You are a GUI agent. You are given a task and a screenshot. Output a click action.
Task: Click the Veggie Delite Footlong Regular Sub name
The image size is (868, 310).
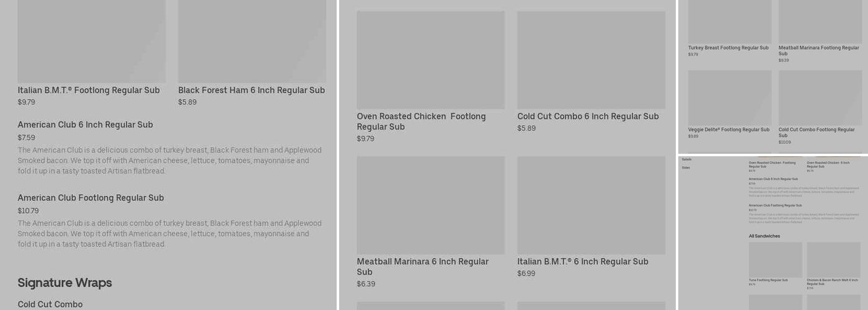coord(728,130)
